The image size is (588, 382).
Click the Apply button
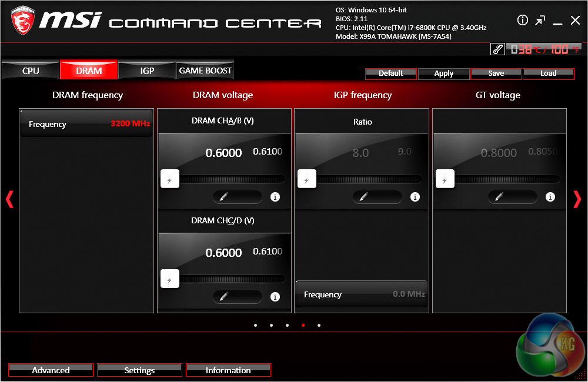tap(443, 74)
